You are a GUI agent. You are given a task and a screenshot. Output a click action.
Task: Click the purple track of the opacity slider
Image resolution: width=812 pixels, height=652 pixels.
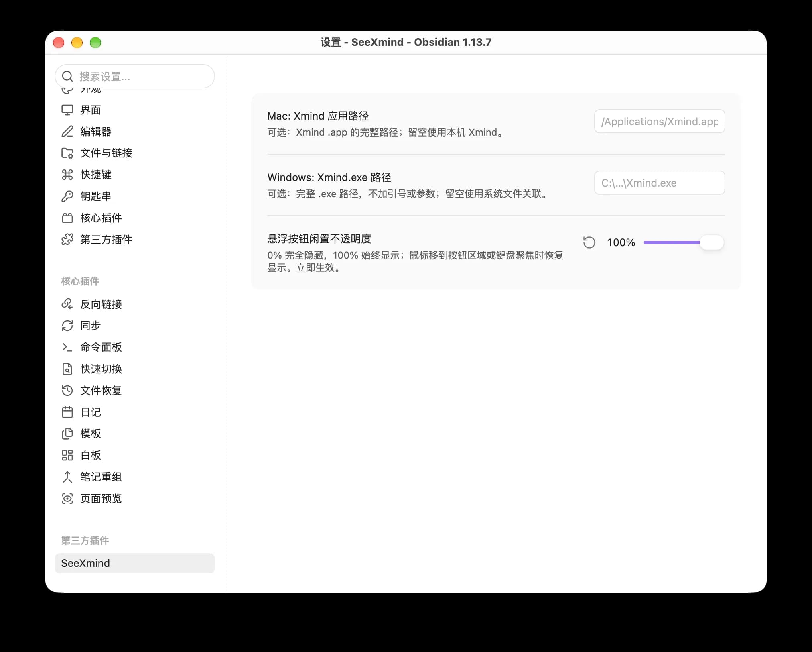[x=671, y=242]
